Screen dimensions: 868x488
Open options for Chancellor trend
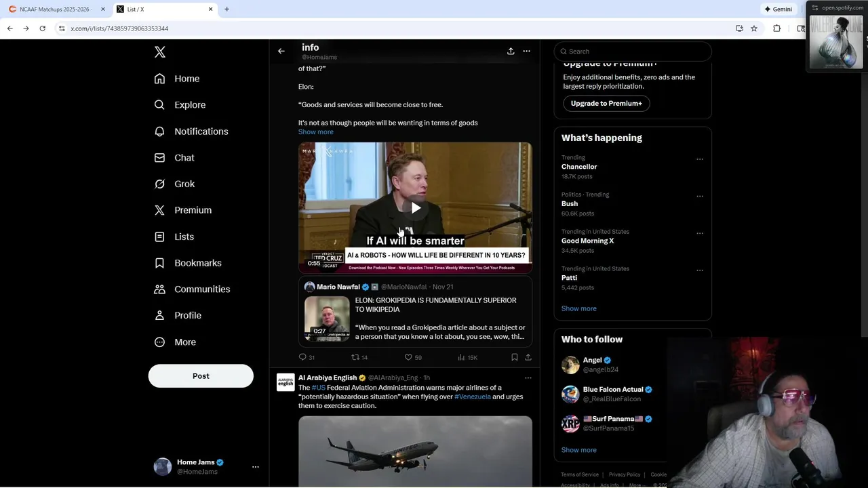[x=700, y=159]
